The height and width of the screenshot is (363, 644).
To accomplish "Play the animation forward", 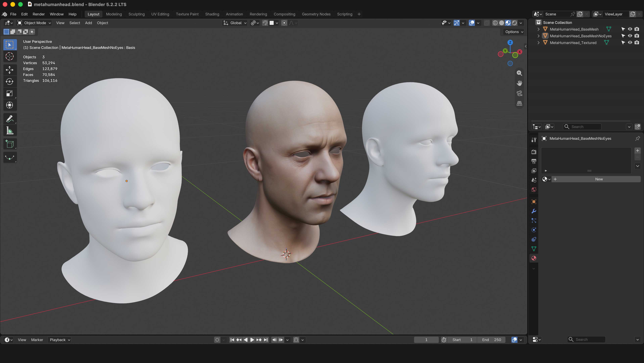I will tap(252, 340).
